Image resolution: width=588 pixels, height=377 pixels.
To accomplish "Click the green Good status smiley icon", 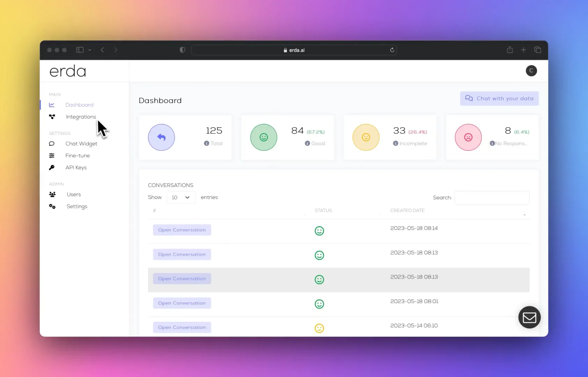I will (x=264, y=137).
